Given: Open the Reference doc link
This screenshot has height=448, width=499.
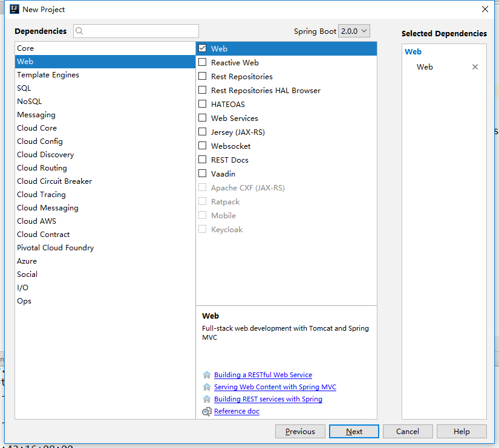Looking at the screenshot, I should [x=236, y=411].
